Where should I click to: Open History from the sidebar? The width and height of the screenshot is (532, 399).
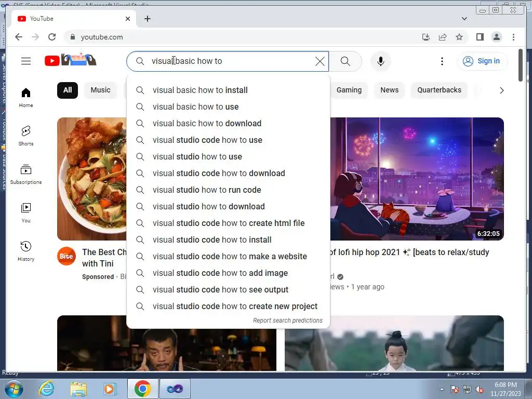tap(26, 251)
